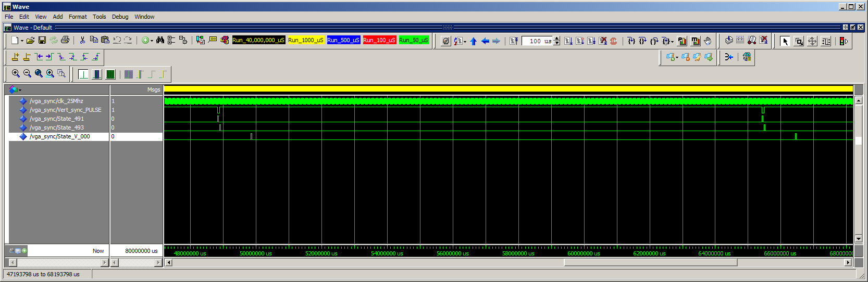Open the View menu

pyautogui.click(x=41, y=17)
